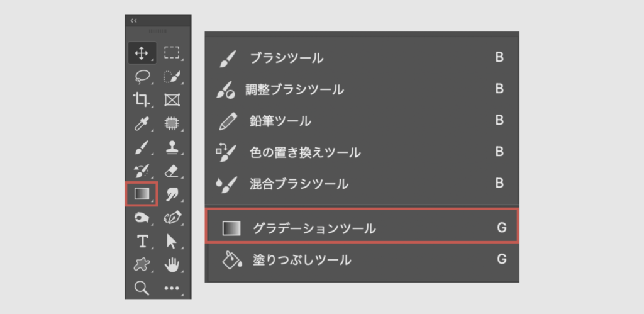Click the Gradient tool in toolbar
This screenshot has width=644, height=314.
(x=142, y=194)
